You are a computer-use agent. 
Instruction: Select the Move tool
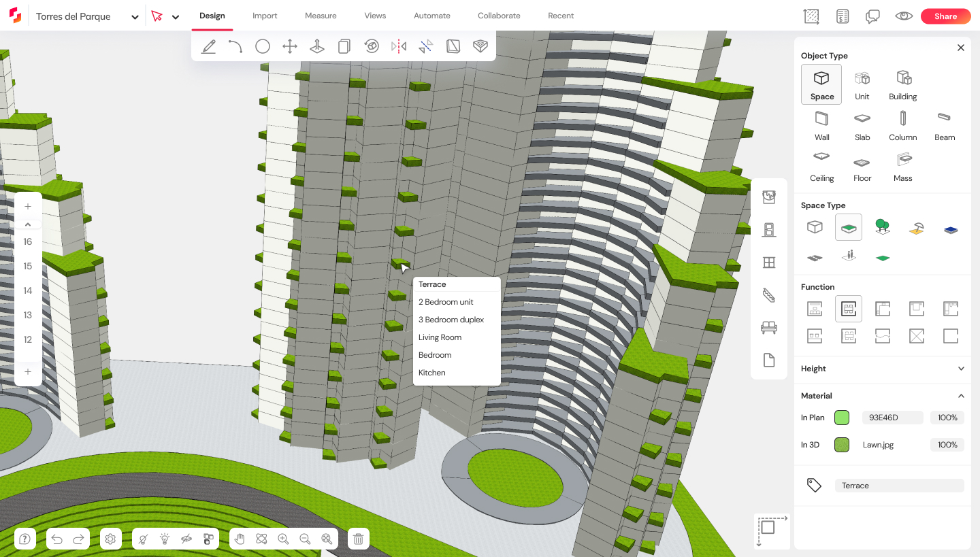pyautogui.click(x=289, y=46)
